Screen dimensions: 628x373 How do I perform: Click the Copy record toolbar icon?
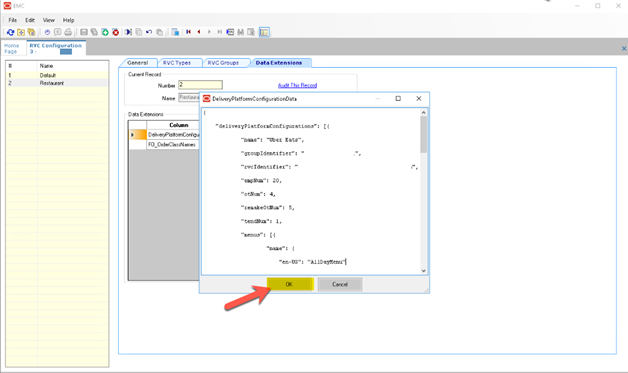click(139, 32)
